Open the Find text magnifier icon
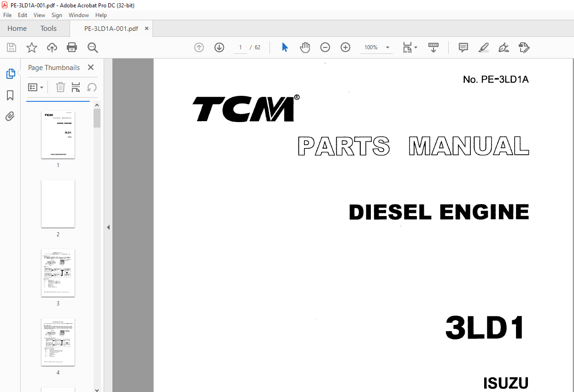574x392 pixels. (x=93, y=47)
